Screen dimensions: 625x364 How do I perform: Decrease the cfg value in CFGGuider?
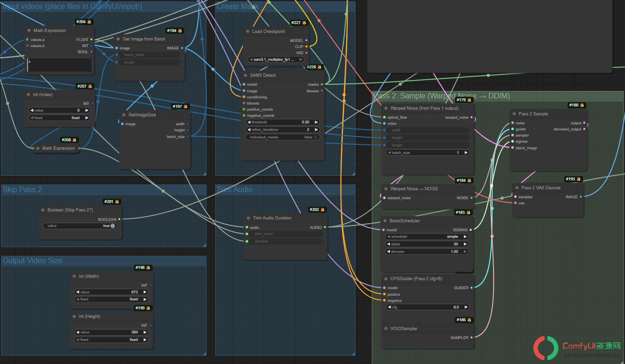(389, 307)
